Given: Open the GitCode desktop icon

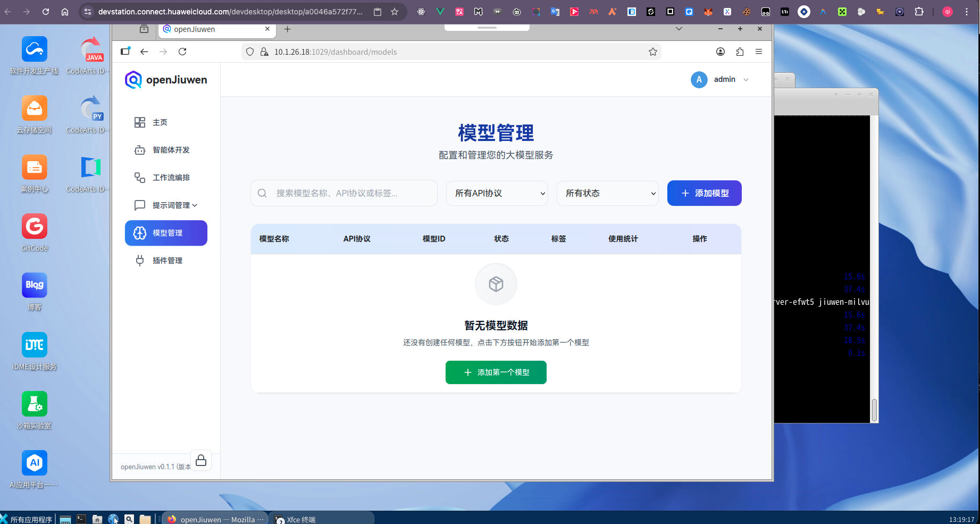Looking at the screenshot, I should click(x=35, y=232).
